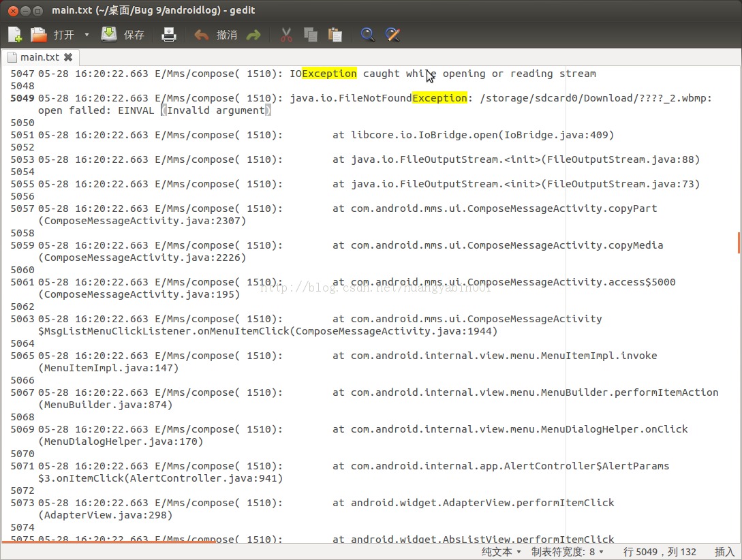The image size is (742, 560).
Task: Click the vertical scrollbar marker
Action: (x=739, y=243)
